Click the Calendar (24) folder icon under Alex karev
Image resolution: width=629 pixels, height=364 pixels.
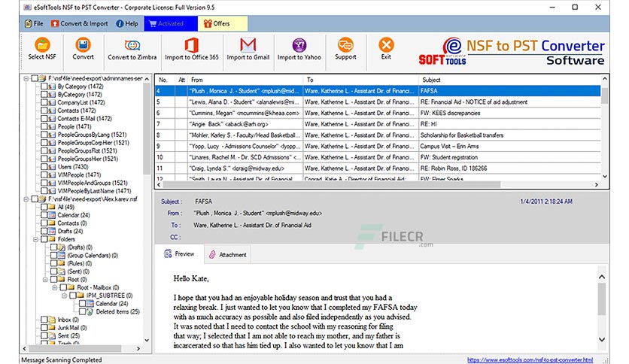(51, 215)
